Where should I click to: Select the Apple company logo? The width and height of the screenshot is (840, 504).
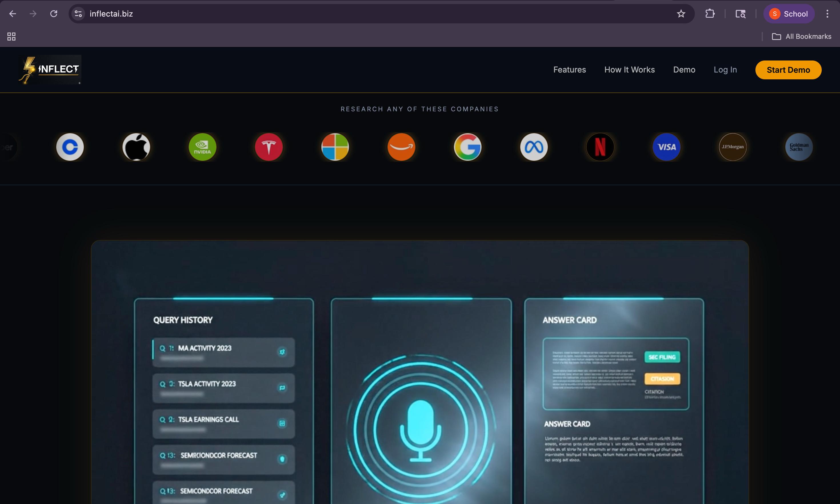pos(136,147)
